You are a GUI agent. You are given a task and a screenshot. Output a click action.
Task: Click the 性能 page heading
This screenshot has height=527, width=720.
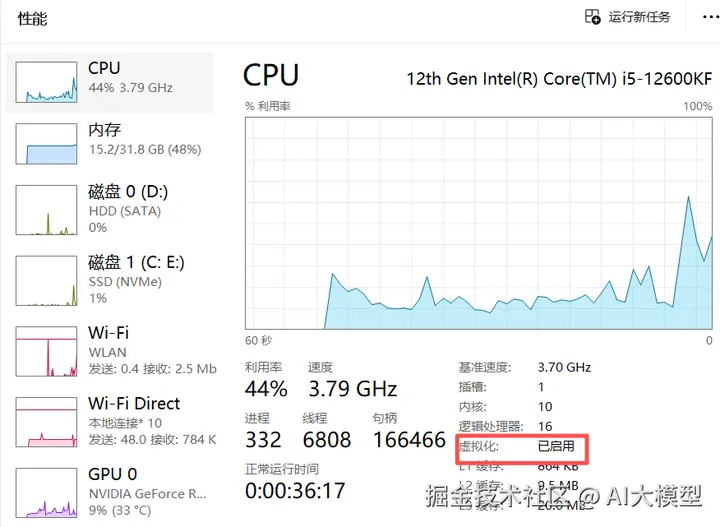point(32,19)
